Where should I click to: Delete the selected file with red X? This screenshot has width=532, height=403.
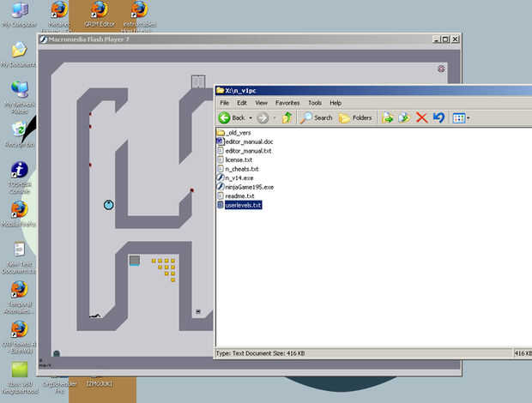tap(421, 117)
